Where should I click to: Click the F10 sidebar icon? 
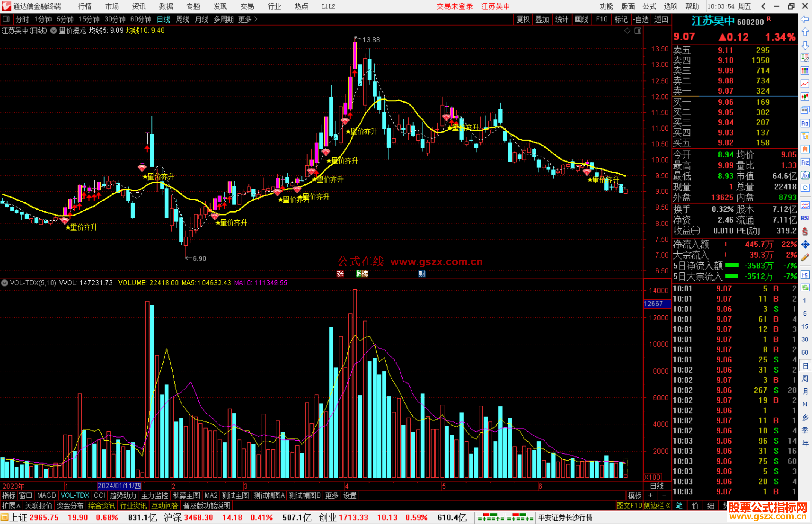(x=805, y=123)
